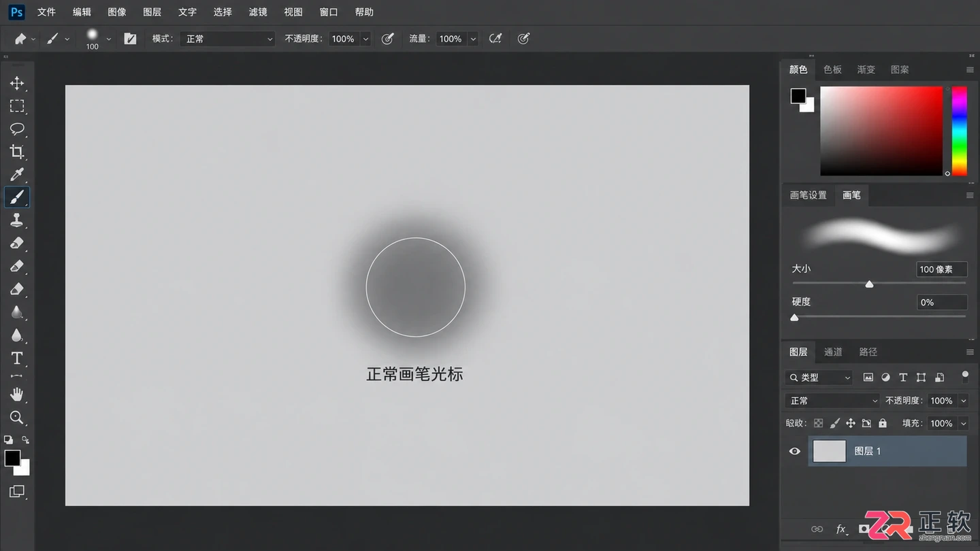Image resolution: width=980 pixels, height=551 pixels.
Task: Add a layer style with fx icon
Action: pyautogui.click(x=841, y=529)
